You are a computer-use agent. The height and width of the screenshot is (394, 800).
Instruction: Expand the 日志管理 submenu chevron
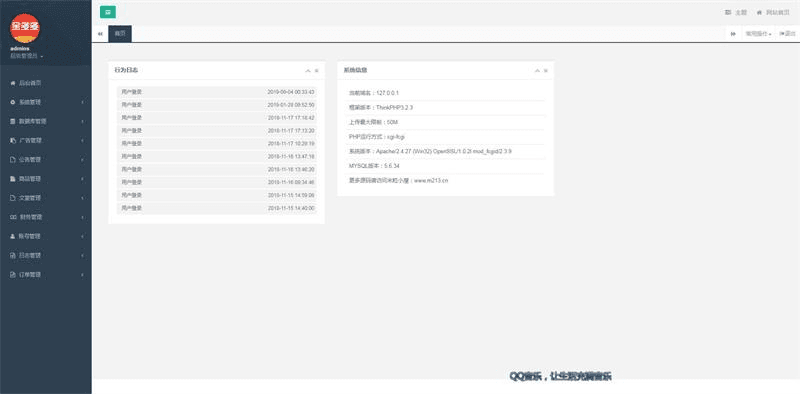pyautogui.click(x=82, y=255)
